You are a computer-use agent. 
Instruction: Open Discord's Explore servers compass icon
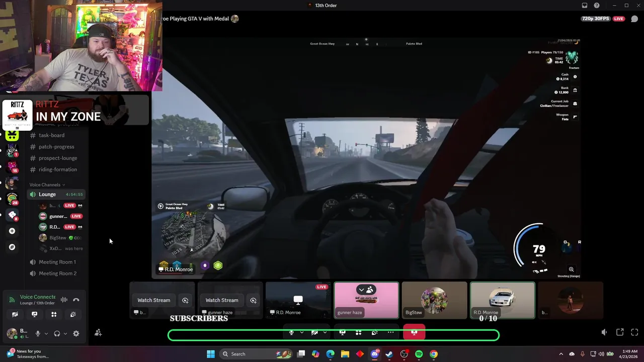pyautogui.click(x=12, y=247)
